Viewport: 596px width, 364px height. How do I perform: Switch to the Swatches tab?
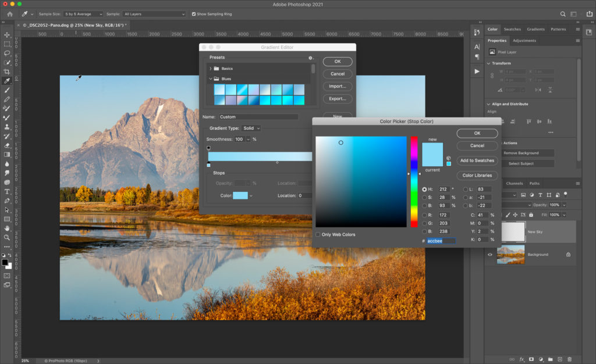pyautogui.click(x=512, y=29)
